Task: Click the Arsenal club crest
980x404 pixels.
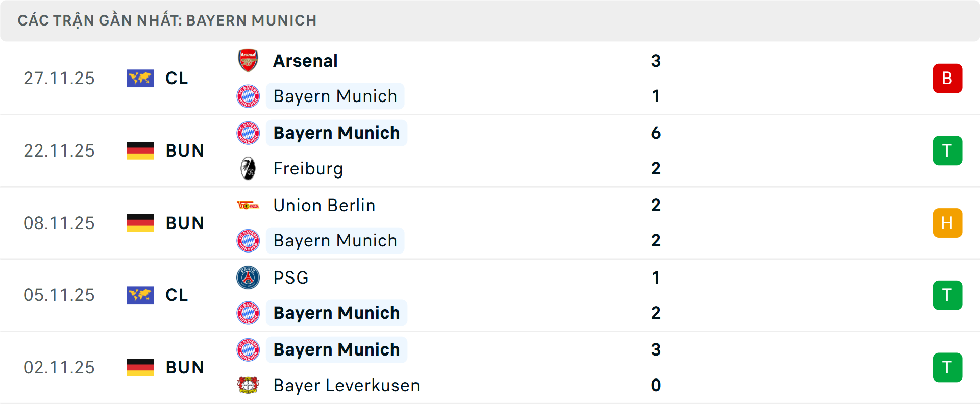Action: click(249, 60)
